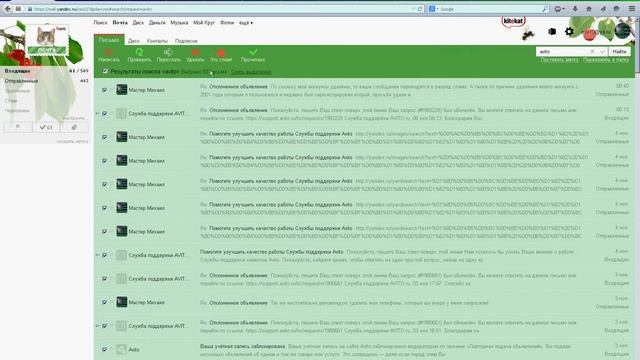Uncheck the 08:13 Служба поддержки message

tap(104, 113)
